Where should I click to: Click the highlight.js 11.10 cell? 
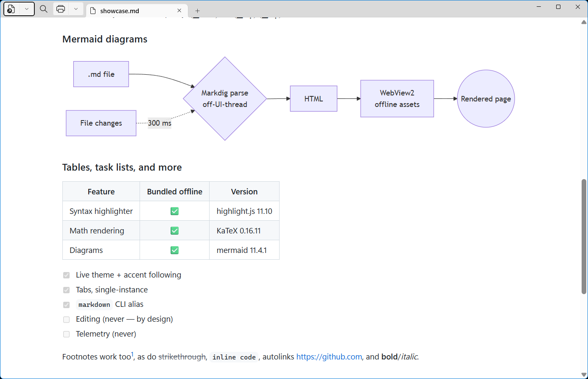244,211
